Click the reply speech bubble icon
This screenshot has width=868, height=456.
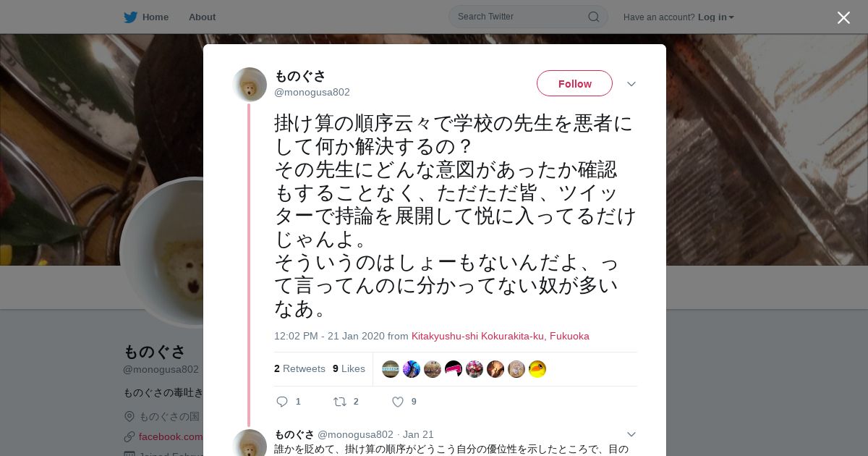click(282, 402)
